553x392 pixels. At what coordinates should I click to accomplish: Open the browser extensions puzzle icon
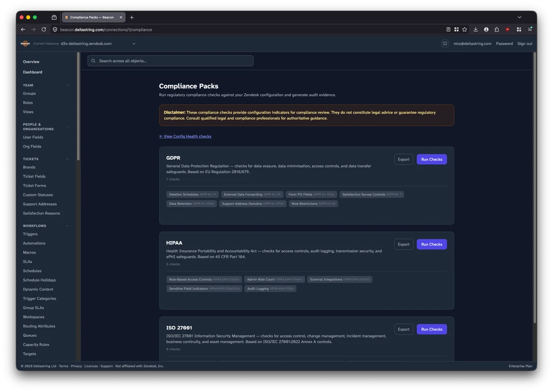pos(497,30)
